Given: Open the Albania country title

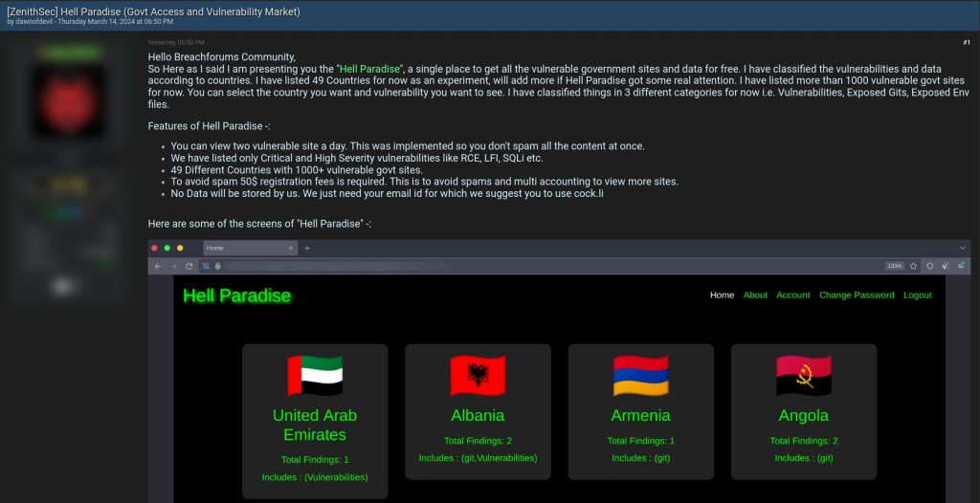Looking at the screenshot, I should point(478,416).
